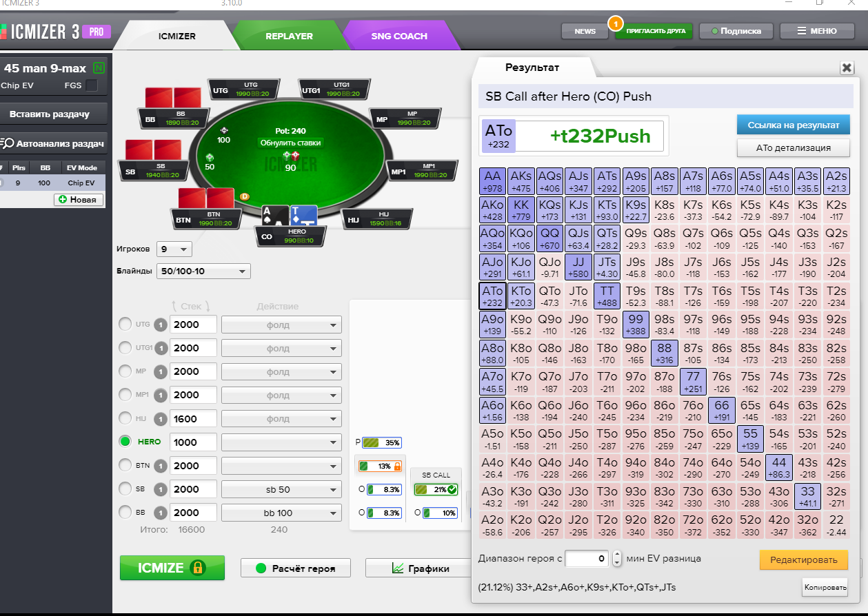Select UTG1 as hero radio button

pos(125,347)
